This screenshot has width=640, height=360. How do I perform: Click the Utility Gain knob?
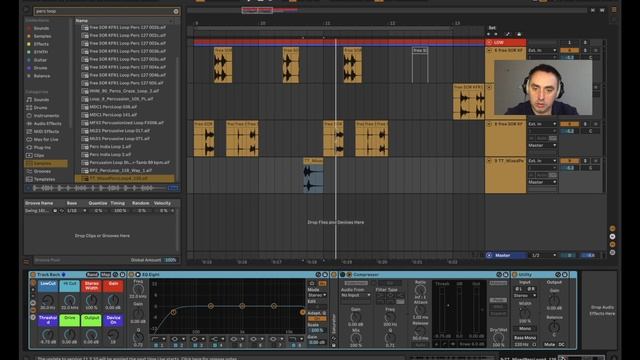(x=554, y=301)
